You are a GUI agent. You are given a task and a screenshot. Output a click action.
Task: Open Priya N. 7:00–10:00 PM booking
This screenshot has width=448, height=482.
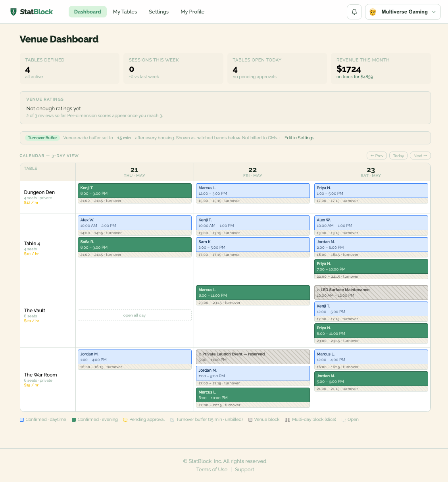[371, 266]
